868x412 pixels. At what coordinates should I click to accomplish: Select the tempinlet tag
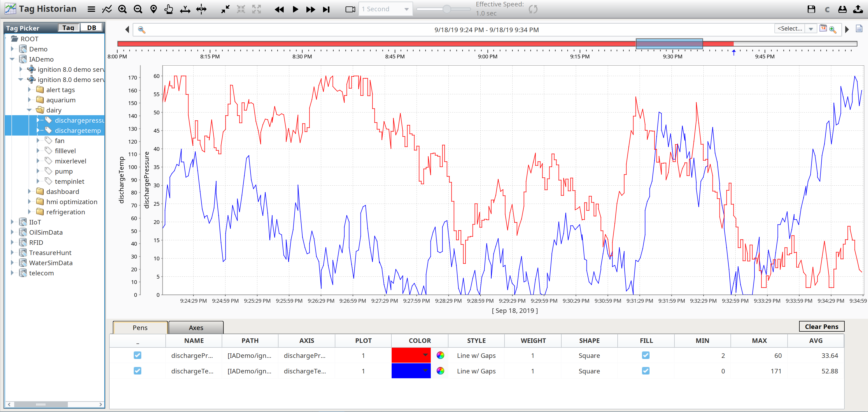[69, 181]
